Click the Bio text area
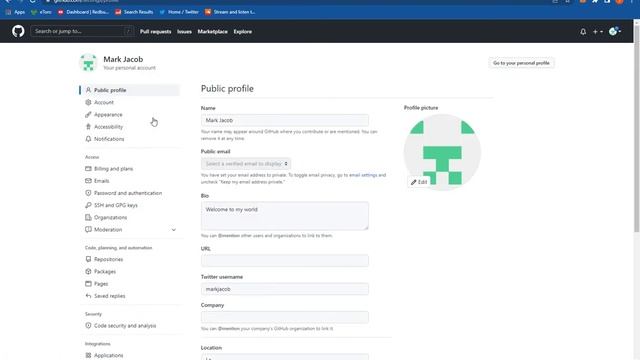 tap(285, 216)
